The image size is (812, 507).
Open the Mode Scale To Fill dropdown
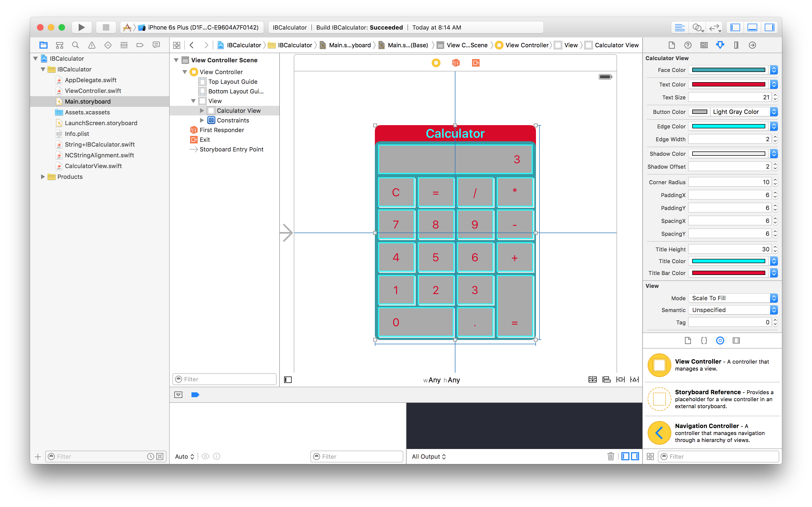coord(733,298)
